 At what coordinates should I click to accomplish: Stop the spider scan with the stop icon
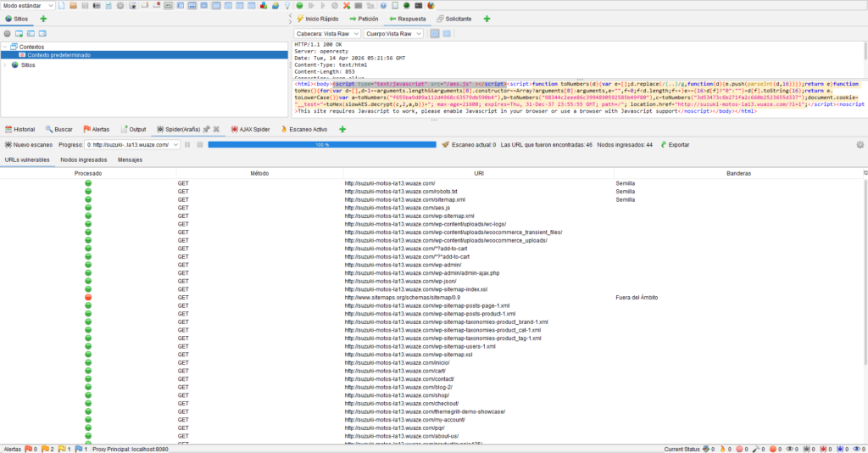200,144
